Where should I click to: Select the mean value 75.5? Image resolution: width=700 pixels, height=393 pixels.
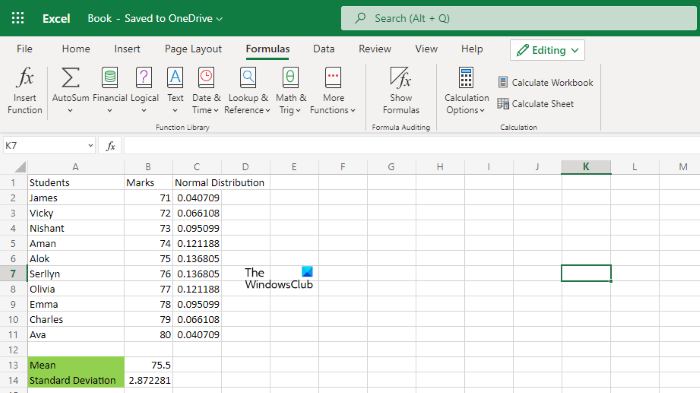pos(148,365)
